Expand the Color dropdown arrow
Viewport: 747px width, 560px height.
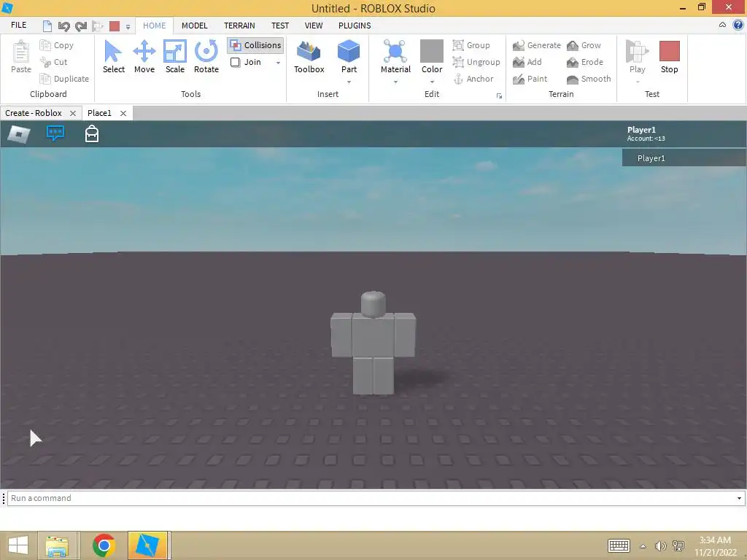coord(432,82)
